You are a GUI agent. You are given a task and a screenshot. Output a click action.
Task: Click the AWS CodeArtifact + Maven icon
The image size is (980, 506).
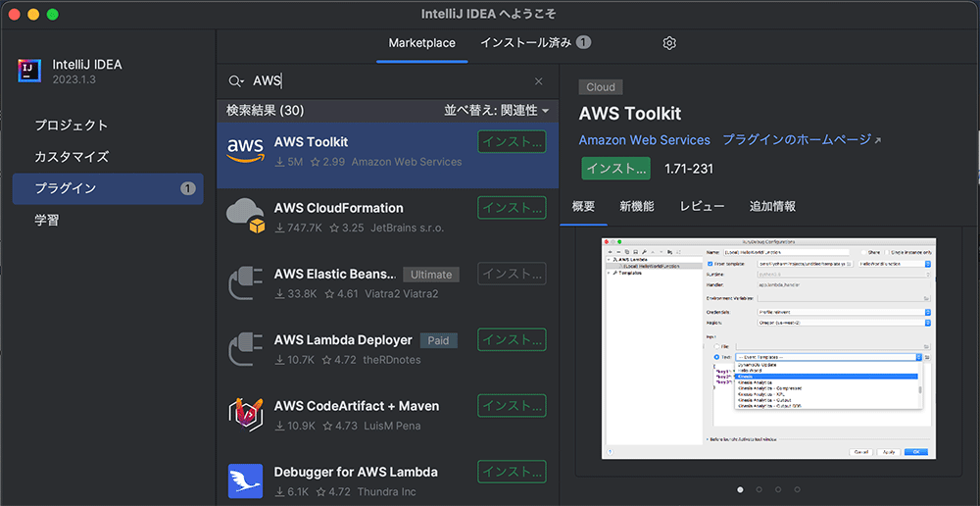click(246, 415)
